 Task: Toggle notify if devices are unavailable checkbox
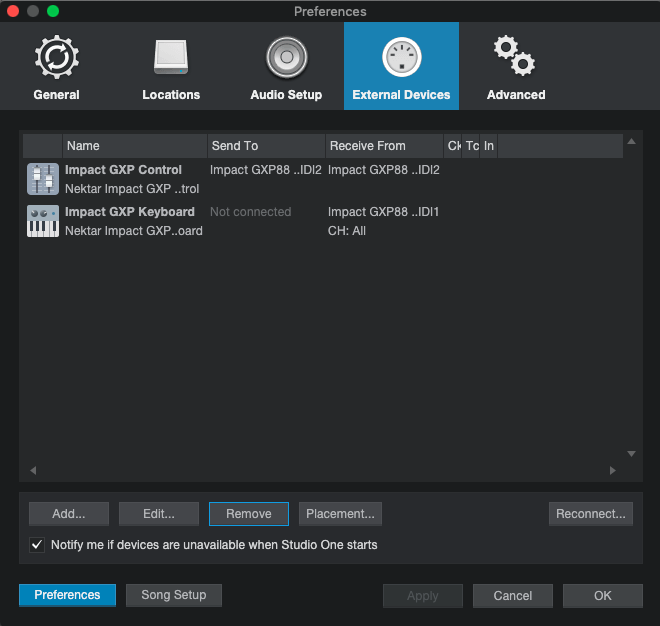(37, 545)
